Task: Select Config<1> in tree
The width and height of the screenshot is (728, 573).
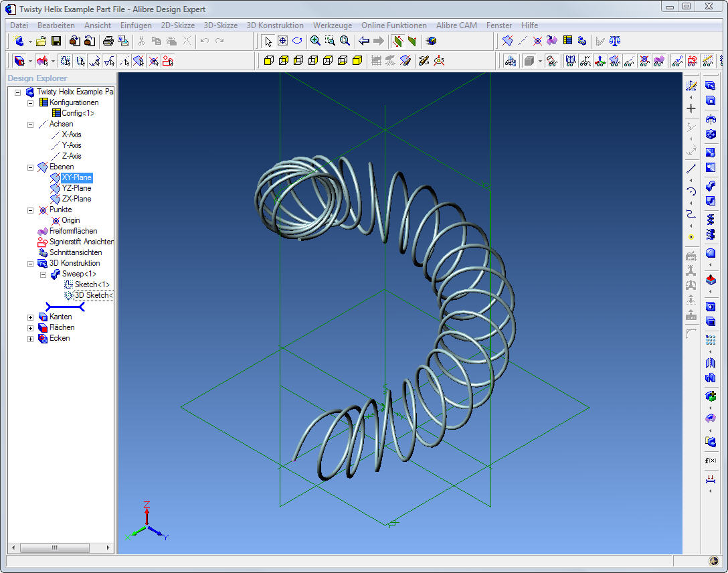Action: pos(78,113)
